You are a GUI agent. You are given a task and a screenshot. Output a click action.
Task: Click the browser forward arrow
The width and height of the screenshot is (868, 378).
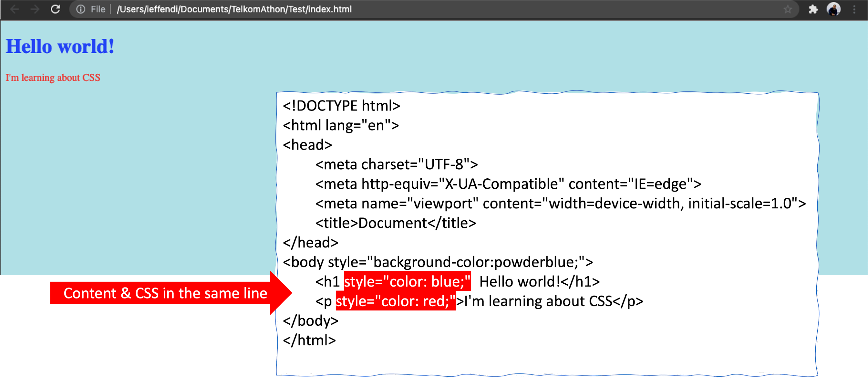[x=35, y=9]
